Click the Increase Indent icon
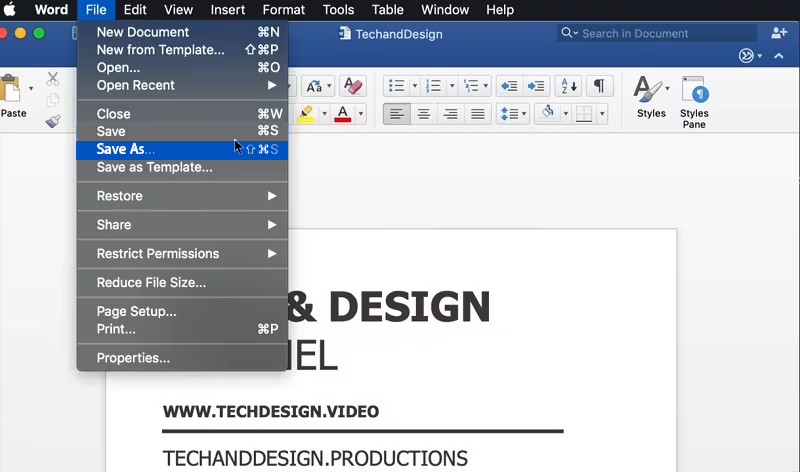Image resolution: width=800 pixels, height=472 pixels. coord(537,86)
